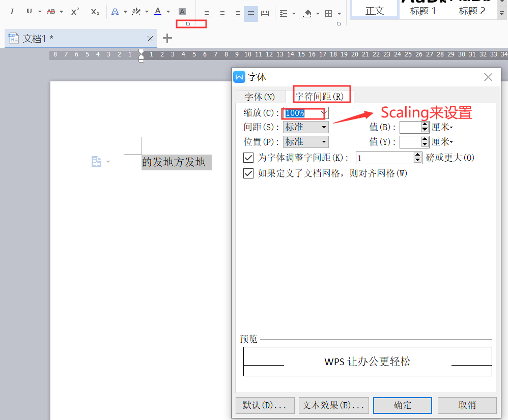Apply borders icon
The height and width of the screenshot is (420, 508).
pos(328,14)
